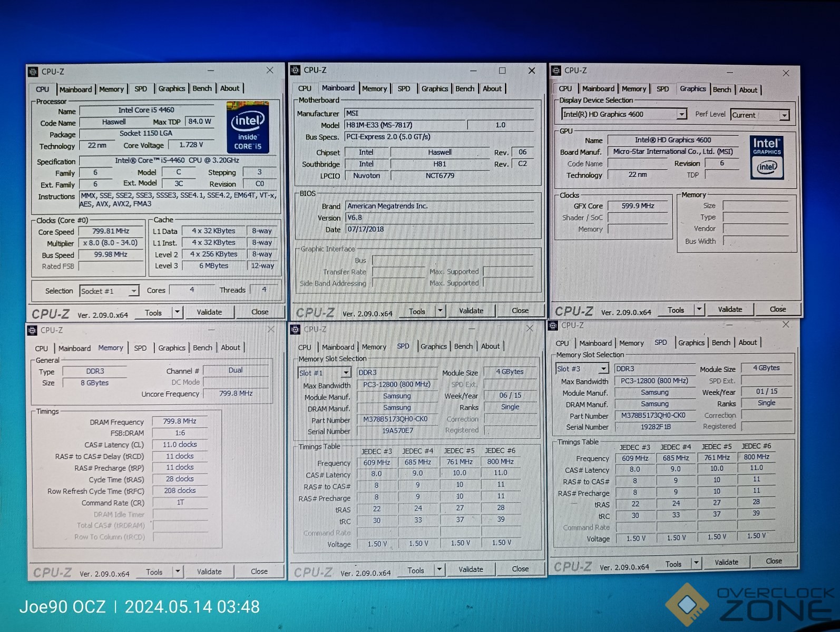Open Tools dropdown arrow in SPD Slot #1 window

point(439,569)
